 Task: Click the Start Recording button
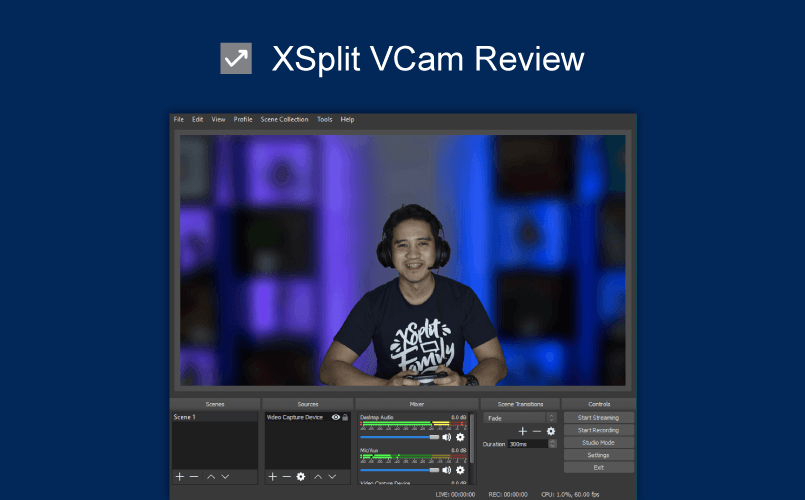pyautogui.click(x=599, y=430)
